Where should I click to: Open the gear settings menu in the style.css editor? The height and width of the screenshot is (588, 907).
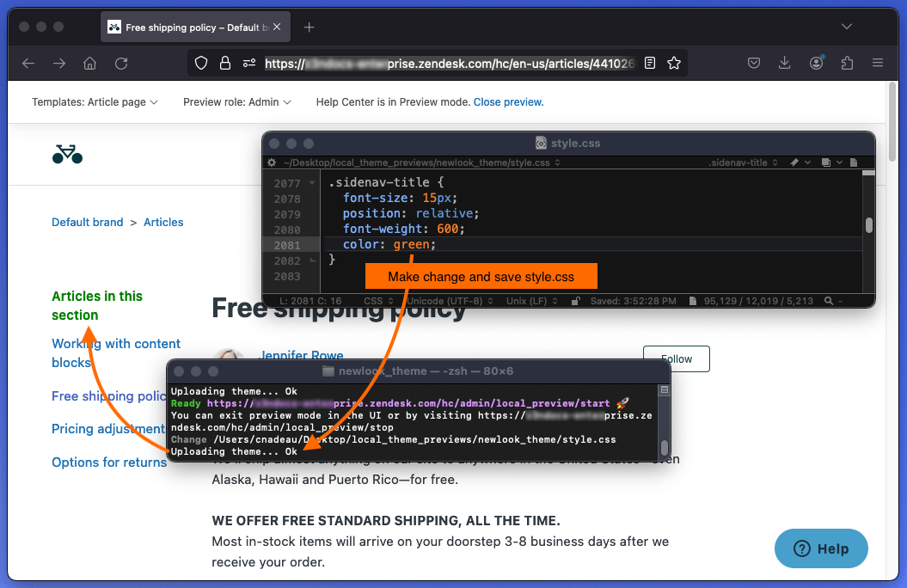(272, 162)
